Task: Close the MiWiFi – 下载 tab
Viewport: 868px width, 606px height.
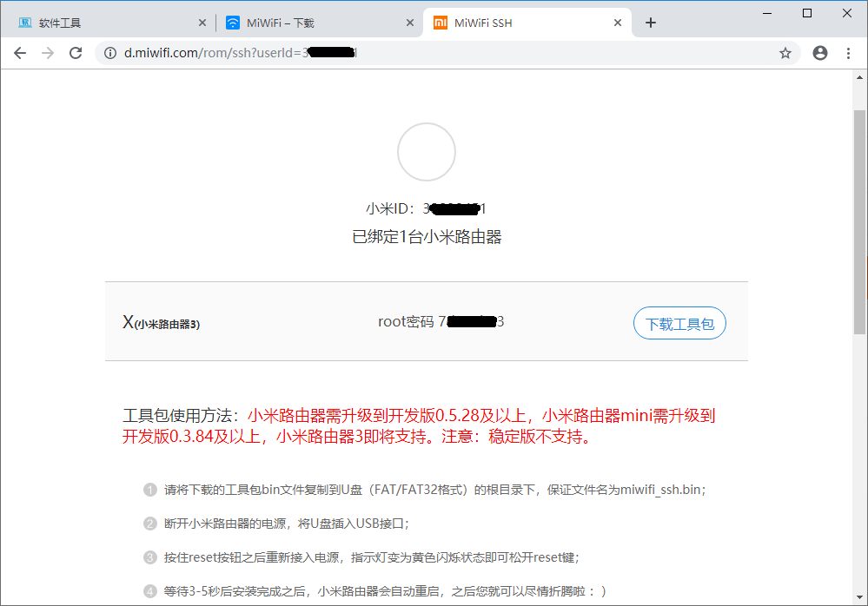Action: point(409,23)
